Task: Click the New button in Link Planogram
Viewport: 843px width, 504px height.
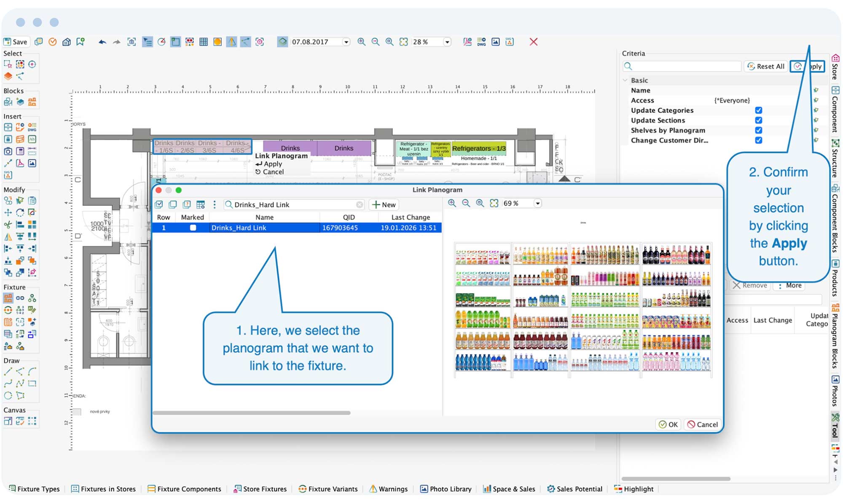Action: tap(384, 205)
